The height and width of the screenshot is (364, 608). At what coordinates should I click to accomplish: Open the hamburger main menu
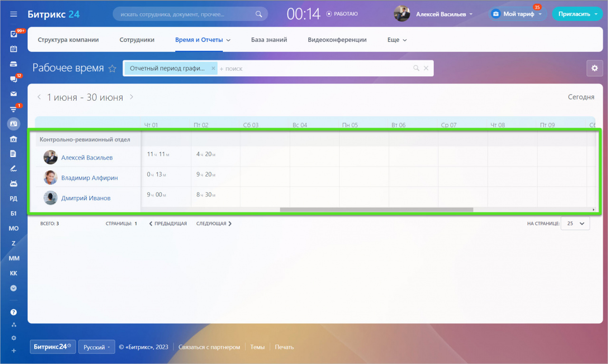(13, 14)
